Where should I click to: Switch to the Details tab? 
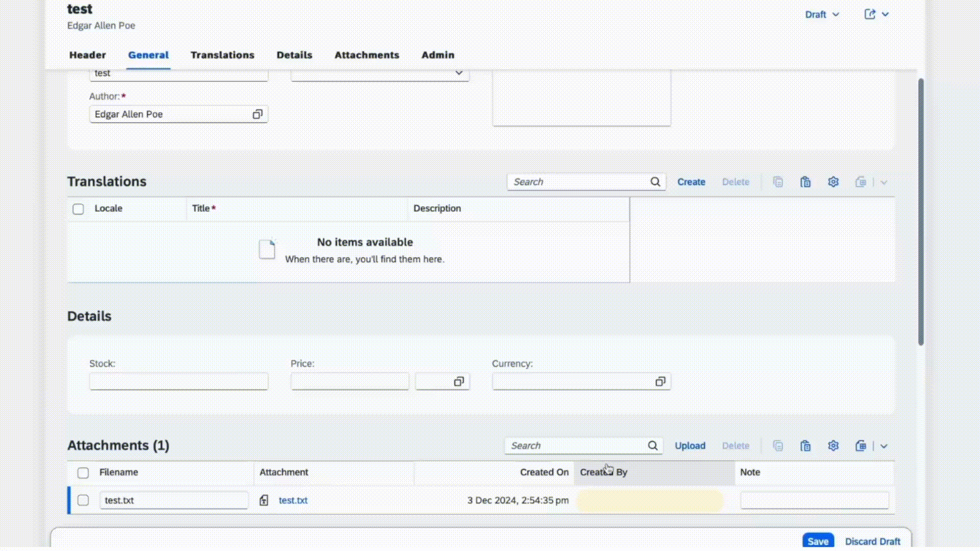pos(295,55)
